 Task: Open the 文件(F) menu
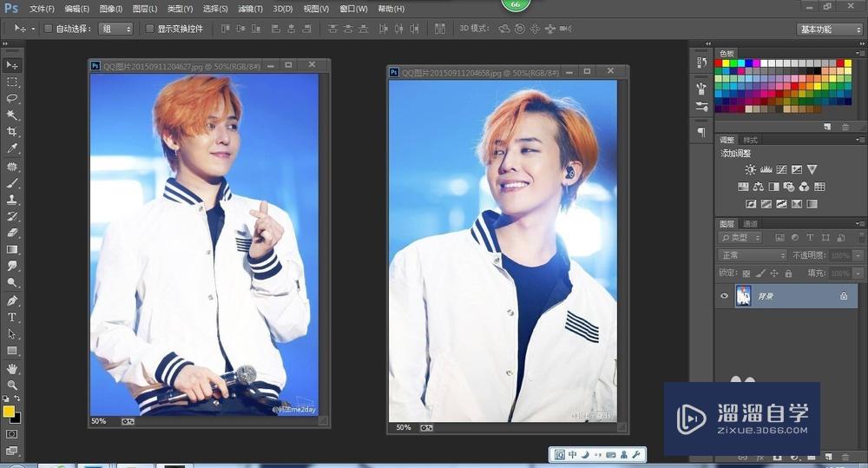(x=42, y=9)
